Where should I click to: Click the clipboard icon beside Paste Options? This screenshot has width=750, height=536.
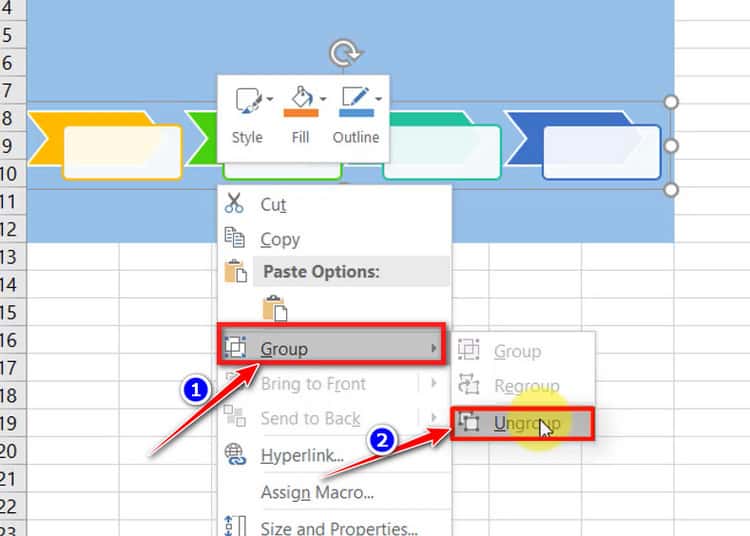236,272
